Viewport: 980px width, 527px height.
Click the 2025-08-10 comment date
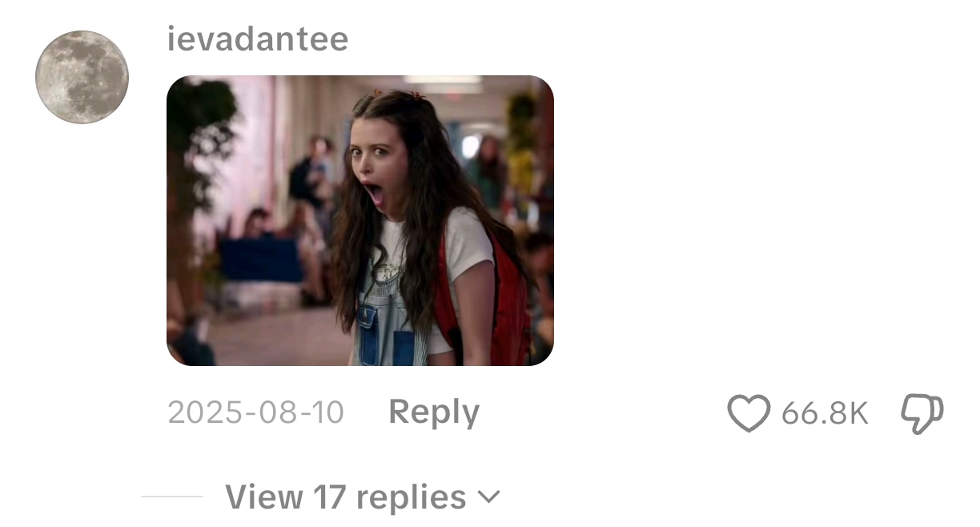tap(256, 412)
